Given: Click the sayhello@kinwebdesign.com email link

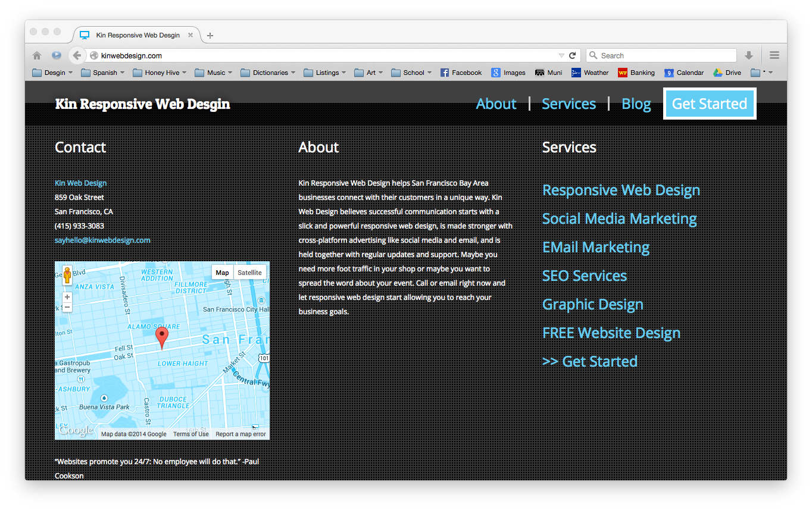Looking at the screenshot, I should pos(102,240).
